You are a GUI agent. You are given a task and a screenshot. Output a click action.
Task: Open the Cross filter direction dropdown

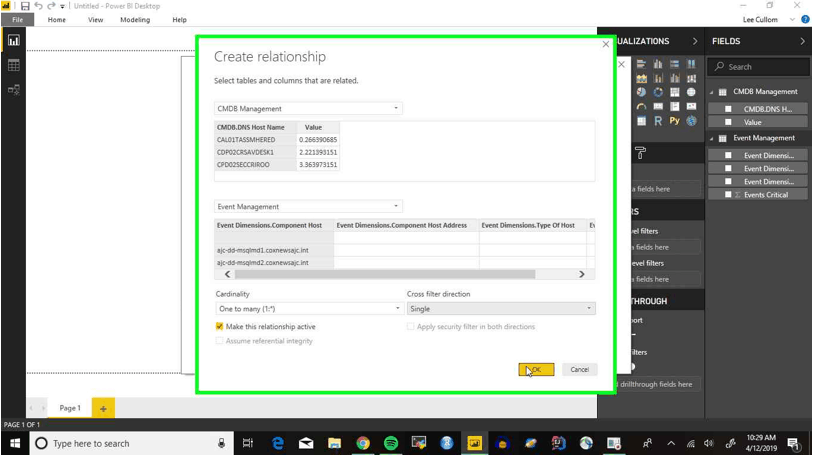[x=501, y=309]
